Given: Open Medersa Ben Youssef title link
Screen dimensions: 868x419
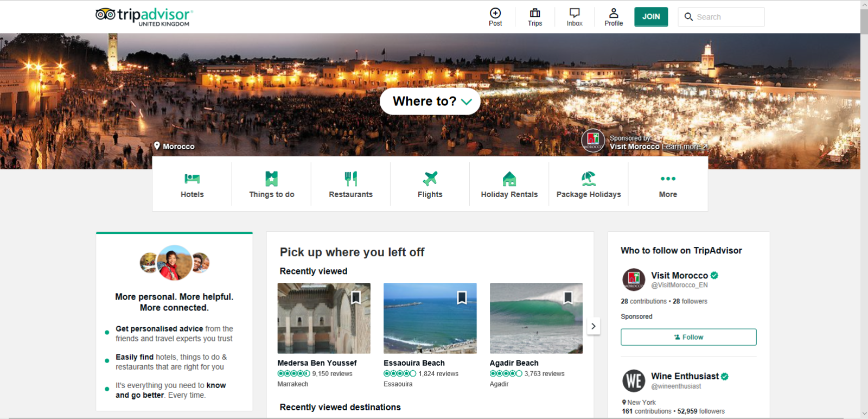Looking at the screenshot, I should 317,363.
